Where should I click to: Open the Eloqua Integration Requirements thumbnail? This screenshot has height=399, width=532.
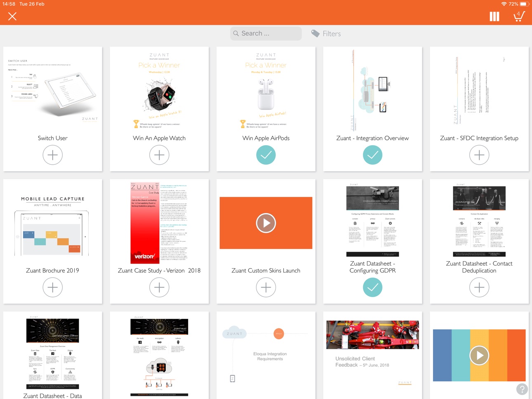[266, 356]
